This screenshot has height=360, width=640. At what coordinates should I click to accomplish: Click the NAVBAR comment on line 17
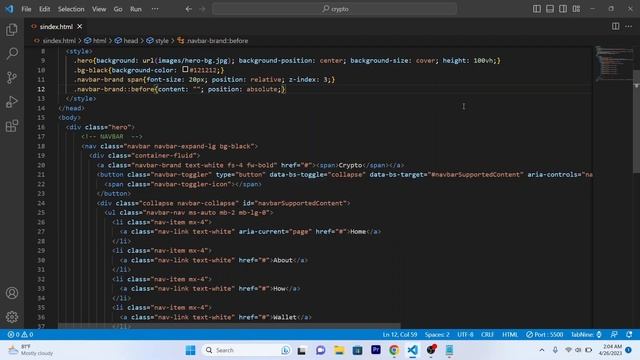click(x=112, y=137)
